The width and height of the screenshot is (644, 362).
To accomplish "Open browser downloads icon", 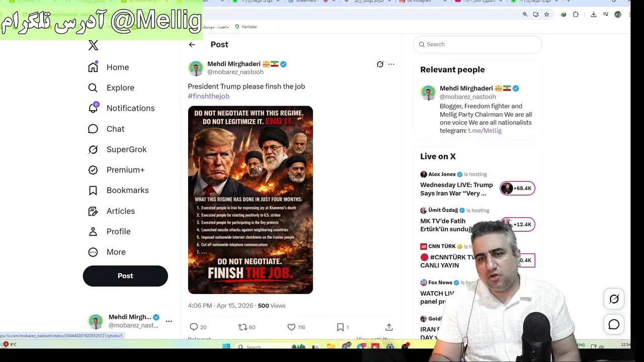I will tap(594, 15).
